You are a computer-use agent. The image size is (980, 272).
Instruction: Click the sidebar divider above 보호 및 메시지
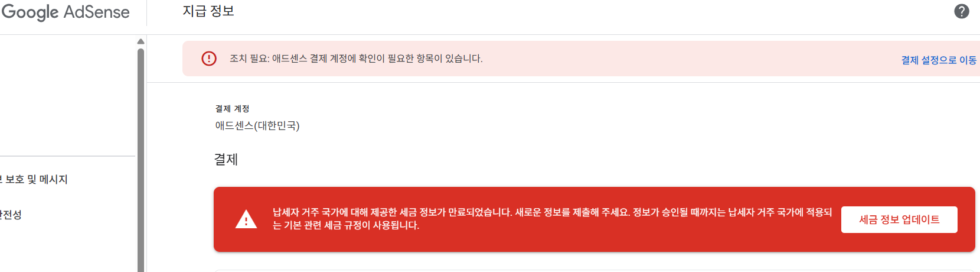click(x=67, y=156)
